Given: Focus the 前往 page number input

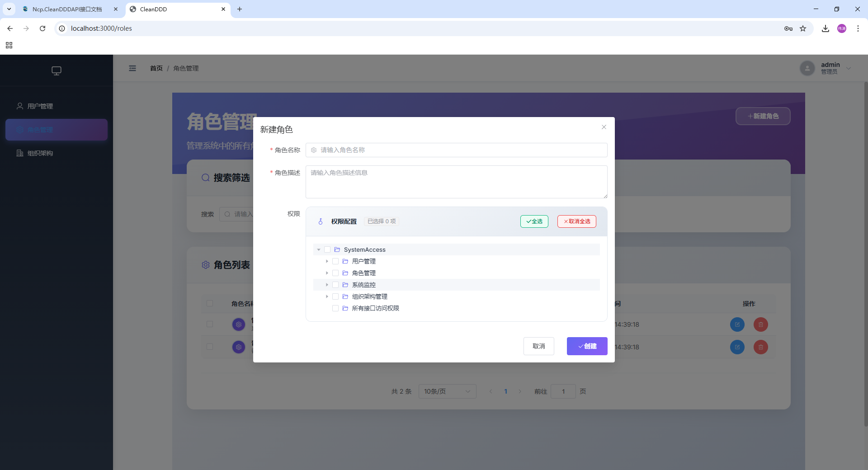Looking at the screenshot, I should tap(563, 391).
